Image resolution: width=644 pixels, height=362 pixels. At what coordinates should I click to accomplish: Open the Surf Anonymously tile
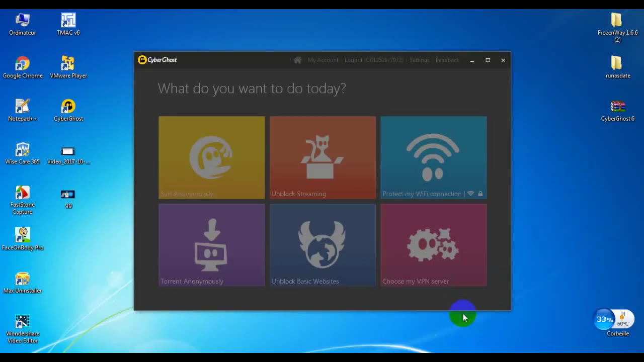click(x=211, y=157)
